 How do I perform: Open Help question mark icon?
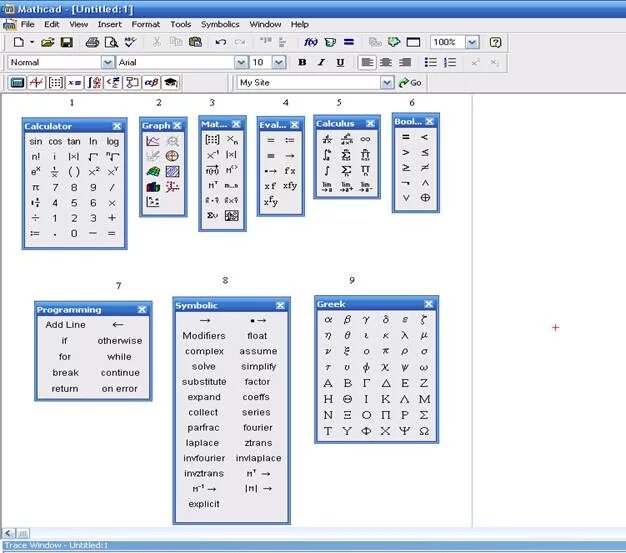coord(495,42)
